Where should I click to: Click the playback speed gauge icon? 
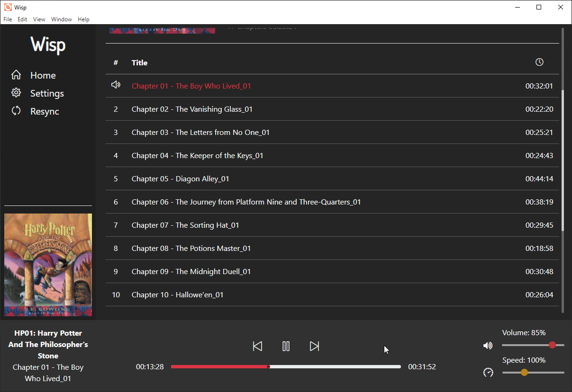(x=488, y=373)
